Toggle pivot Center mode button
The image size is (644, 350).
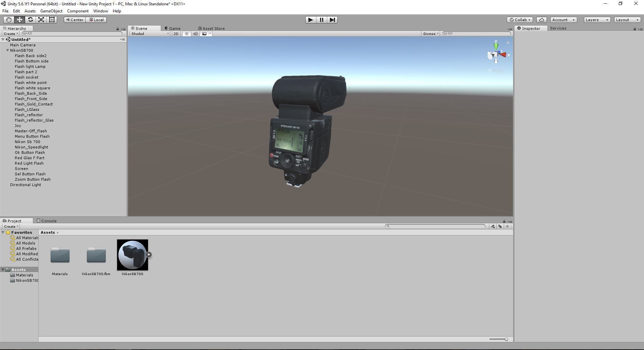(75, 20)
